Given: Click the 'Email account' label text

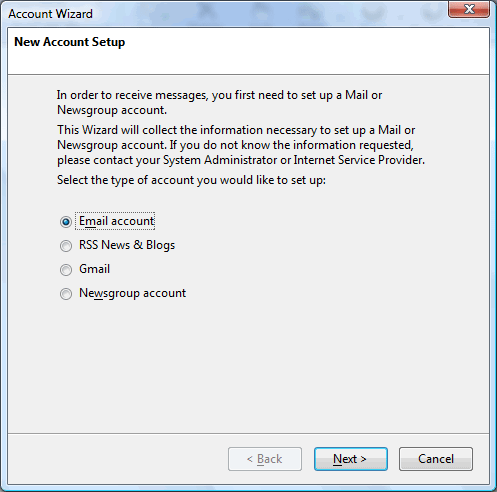Looking at the screenshot, I should coord(116,221).
